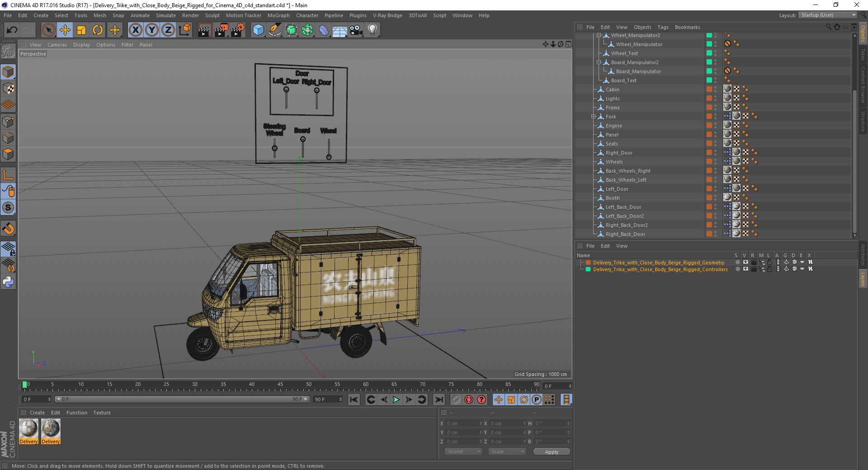The height and width of the screenshot is (470, 868).
Task: Click the Booth object orange layer swatch
Action: pos(709,198)
